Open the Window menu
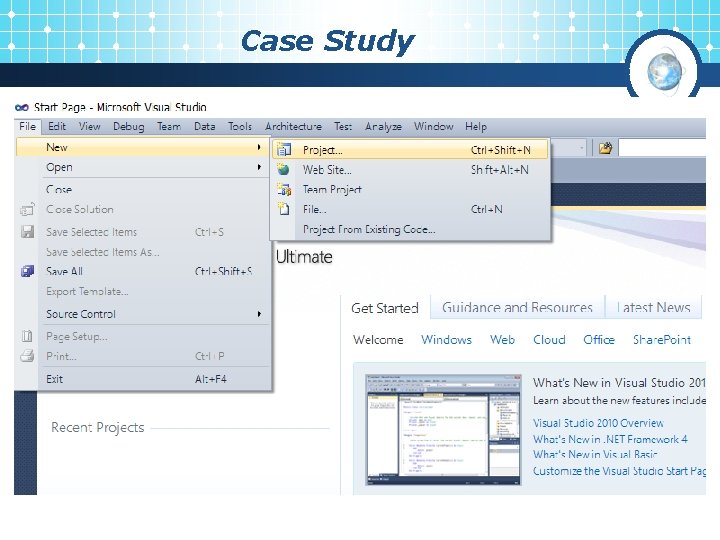The width and height of the screenshot is (720, 540). (x=433, y=126)
